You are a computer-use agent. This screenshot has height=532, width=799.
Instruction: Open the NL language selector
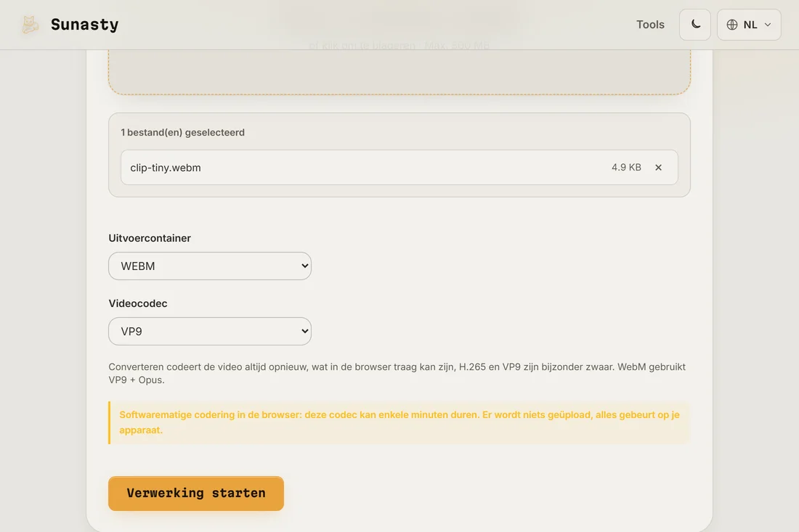pos(749,25)
